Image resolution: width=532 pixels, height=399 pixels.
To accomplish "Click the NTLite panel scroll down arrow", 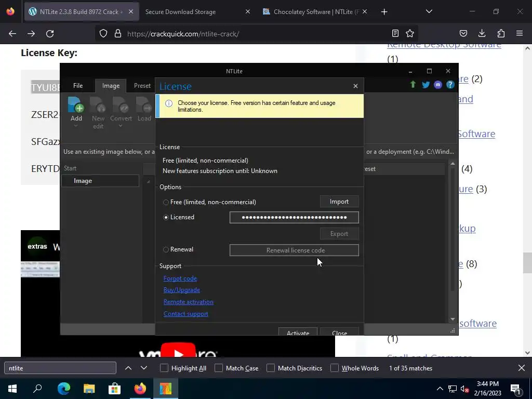I will 453,319.
